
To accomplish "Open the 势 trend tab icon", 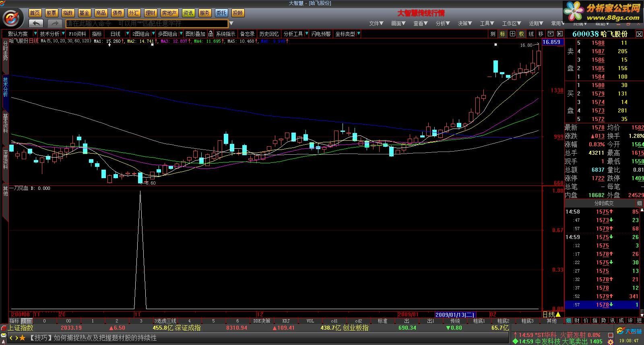I will click(604, 321).
